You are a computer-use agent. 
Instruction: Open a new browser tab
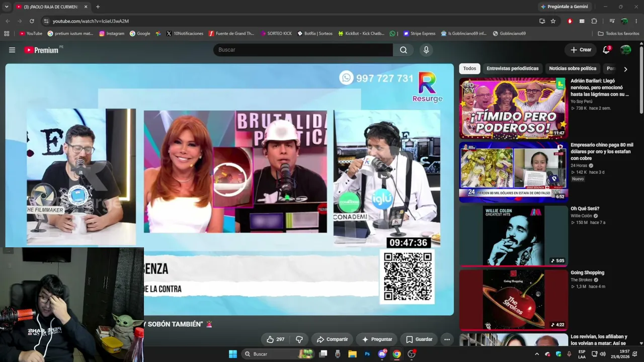(x=98, y=7)
